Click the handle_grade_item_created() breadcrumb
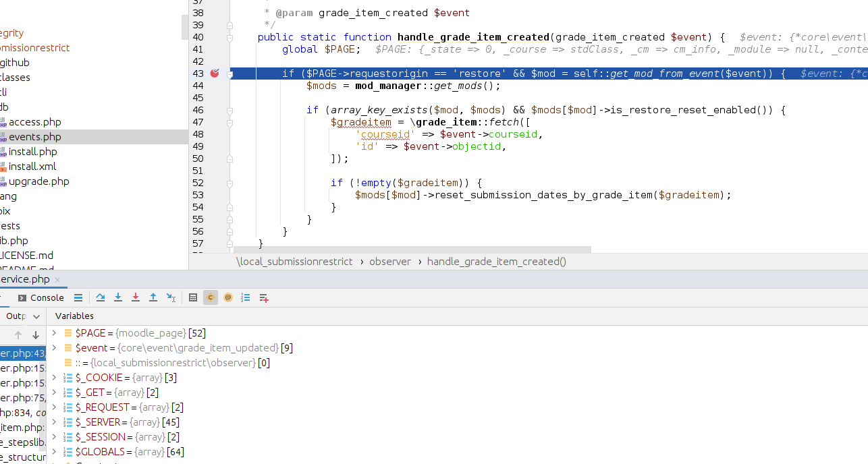868x464 pixels. click(x=497, y=262)
